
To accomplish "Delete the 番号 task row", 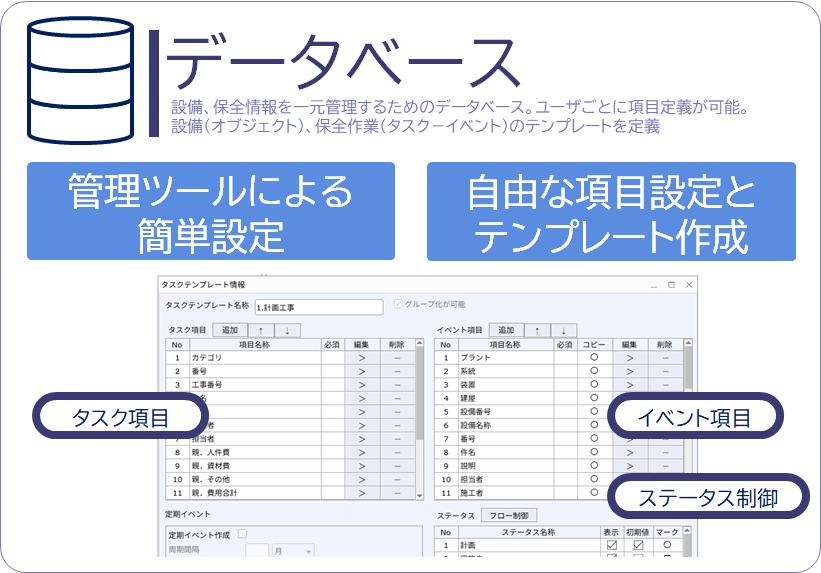I will 397,371.
